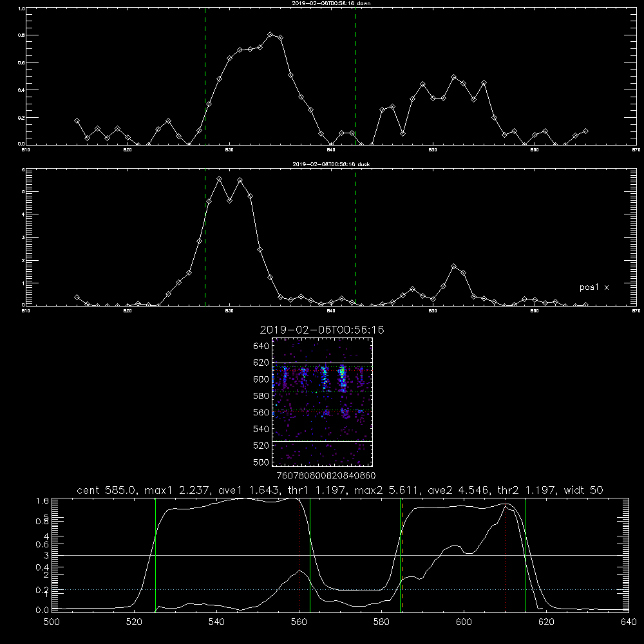Click the 620 tick label on bottom plot x-axis
The width and height of the screenshot is (644, 644).
[546, 622]
